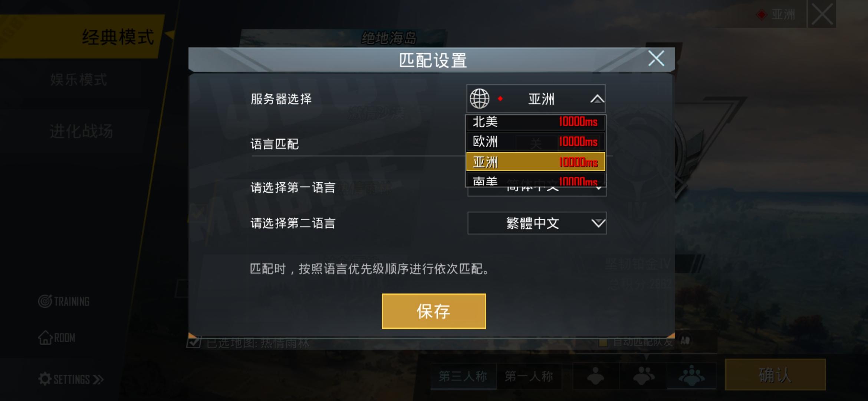Click the 确认 confirm button
This screenshot has width=868, height=401.
click(x=775, y=375)
